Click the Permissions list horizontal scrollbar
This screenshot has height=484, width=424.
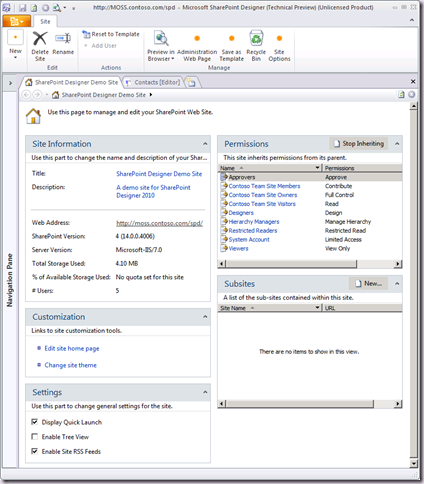[291, 264]
